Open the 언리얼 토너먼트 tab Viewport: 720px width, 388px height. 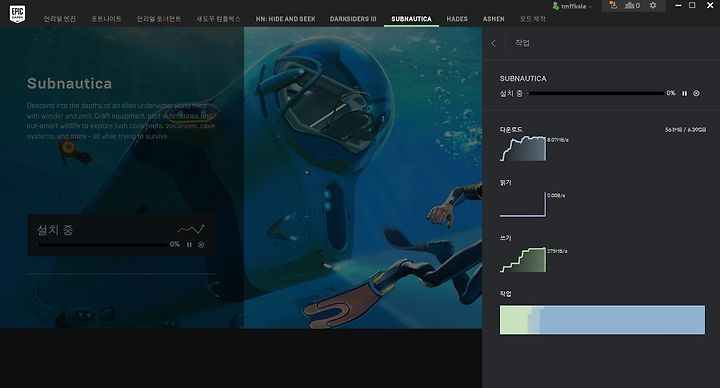[x=159, y=19]
